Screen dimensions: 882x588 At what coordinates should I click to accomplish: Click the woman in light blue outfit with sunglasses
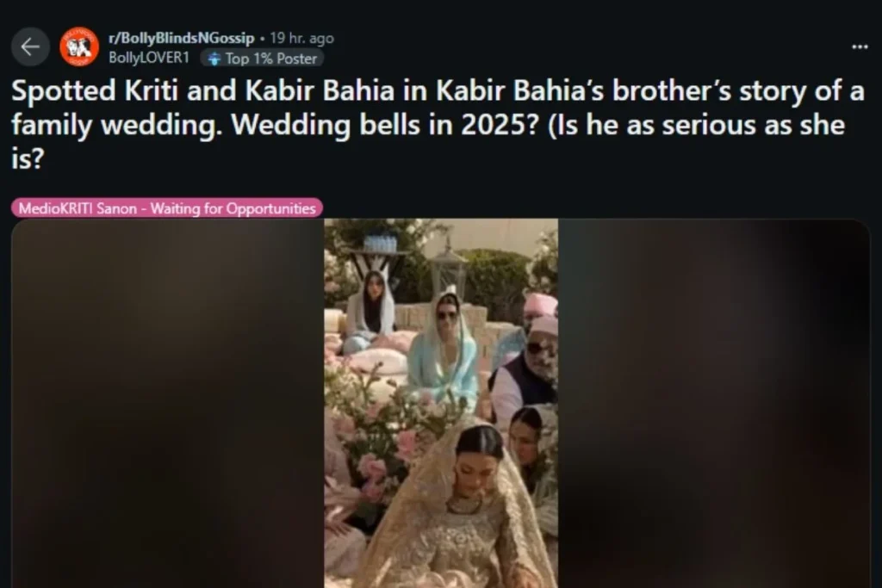445,349
